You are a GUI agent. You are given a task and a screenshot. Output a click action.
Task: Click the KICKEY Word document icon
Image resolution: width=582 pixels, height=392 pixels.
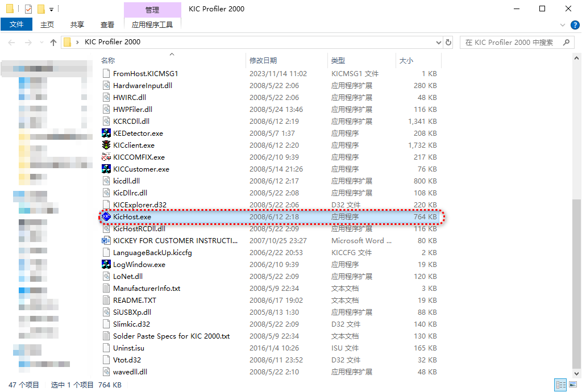[106, 240]
